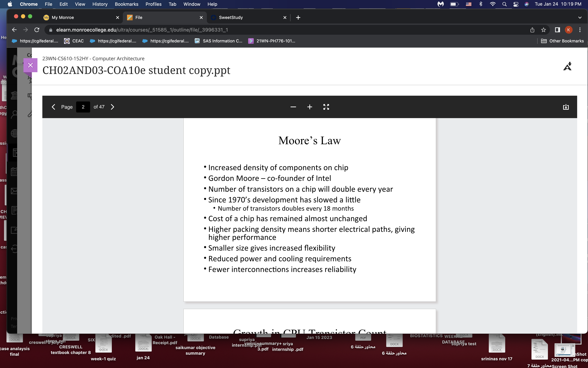Zoom out the document with minus icon
Image resolution: width=588 pixels, height=368 pixels.
[293, 107]
